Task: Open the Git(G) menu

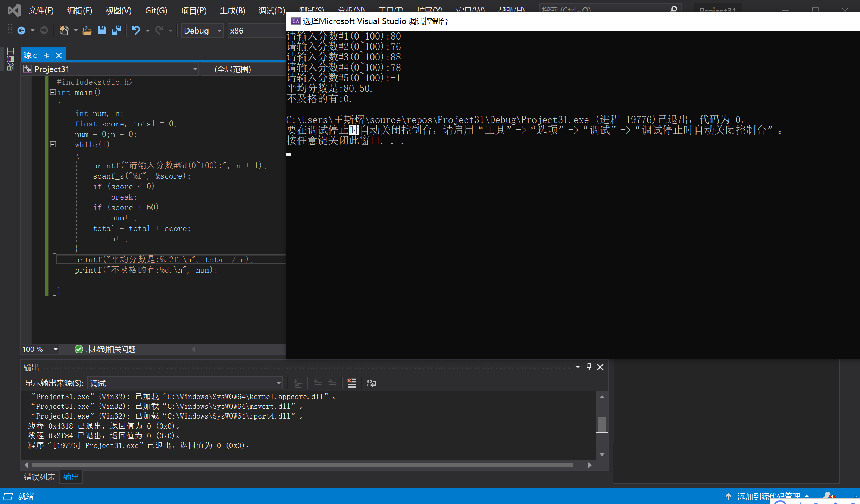Action: point(156,10)
